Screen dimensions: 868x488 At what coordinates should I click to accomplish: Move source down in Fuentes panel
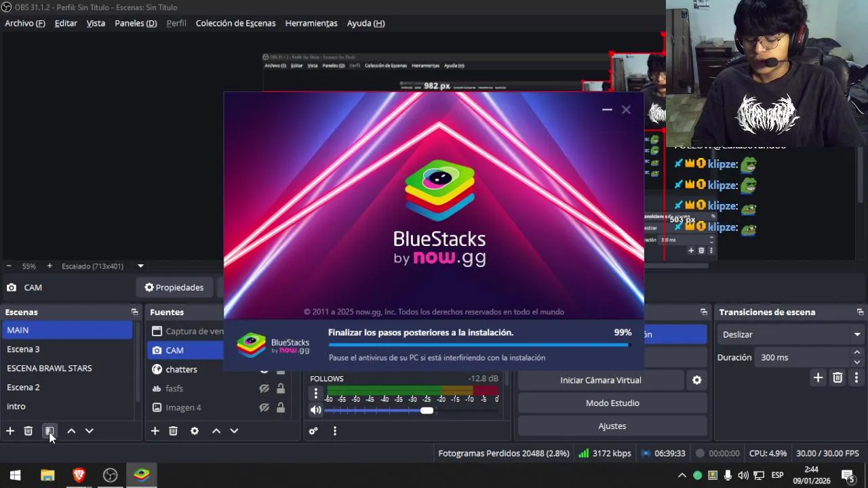(x=234, y=431)
